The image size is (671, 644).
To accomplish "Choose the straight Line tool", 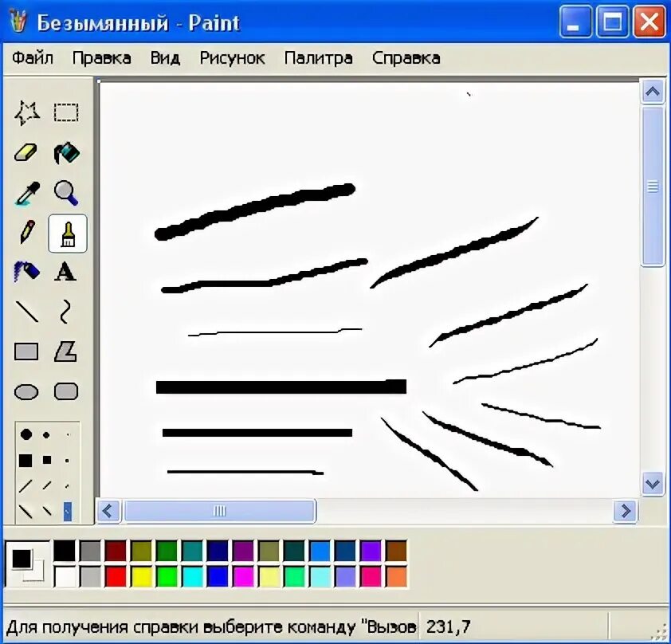I will click(x=27, y=311).
